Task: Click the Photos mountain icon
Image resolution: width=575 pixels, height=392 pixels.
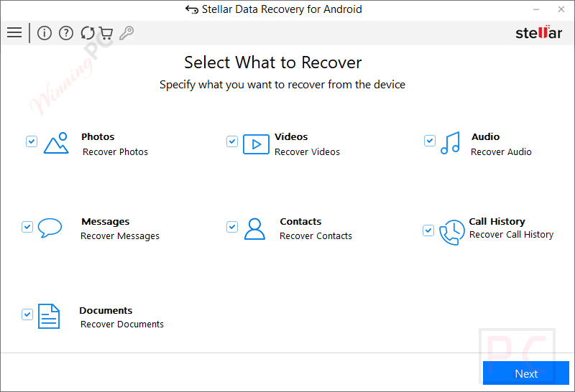Action: point(56,144)
